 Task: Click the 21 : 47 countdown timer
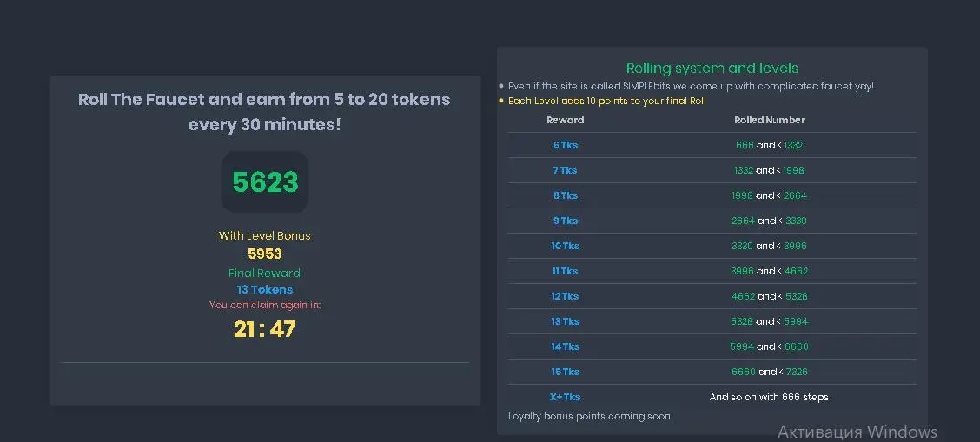pos(265,329)
